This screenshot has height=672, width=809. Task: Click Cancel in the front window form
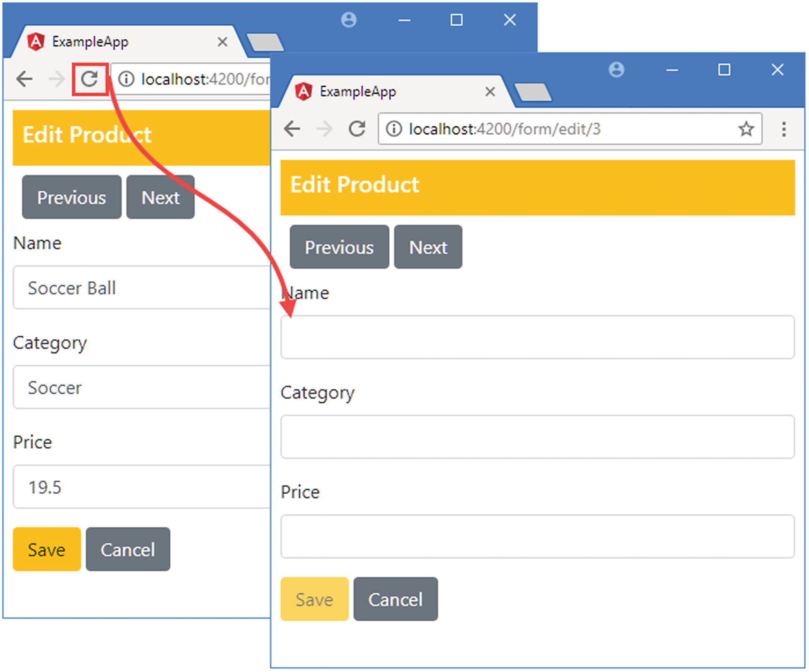pos(395,599)
